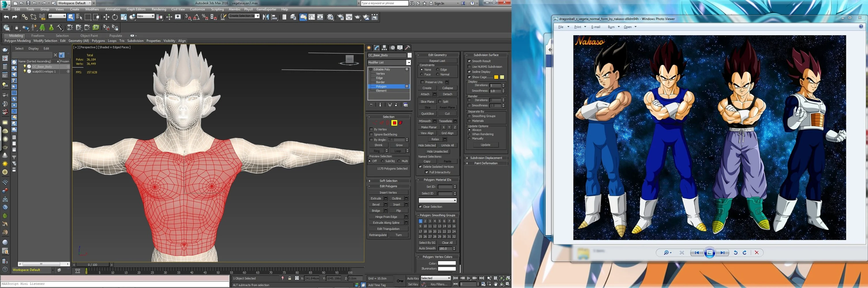Screen dimensions: 868x288
Task: Click the Mirror tool icon
Action: tap(265, 17)
